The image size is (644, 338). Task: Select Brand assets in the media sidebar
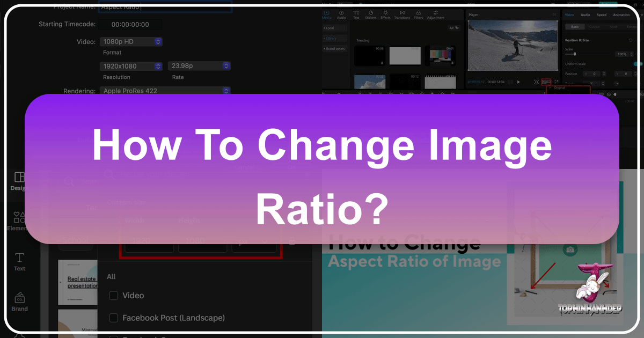[x=335, y=48]
